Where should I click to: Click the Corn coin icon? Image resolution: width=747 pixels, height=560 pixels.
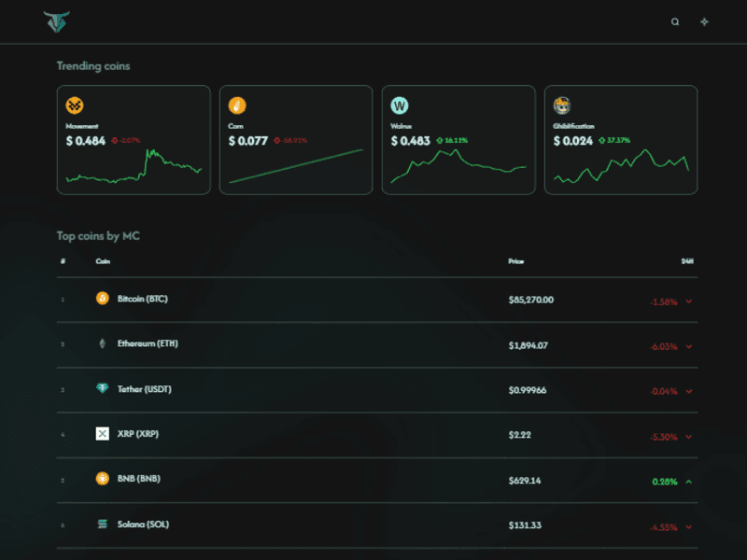[x=237, y=105]
